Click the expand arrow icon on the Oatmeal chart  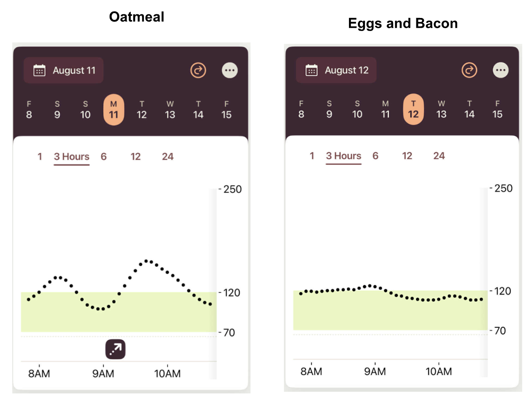(115, 349)
